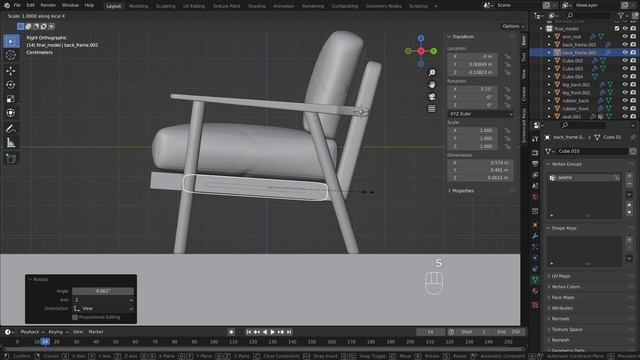
Task: Jump to the end frame
Action: 289,332
